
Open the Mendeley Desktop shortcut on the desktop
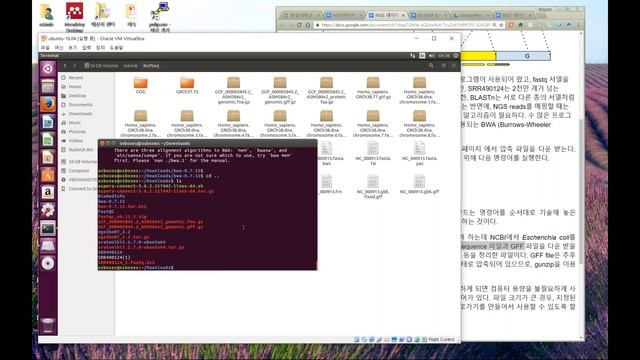pyautogui.click(x=74, y=17)
